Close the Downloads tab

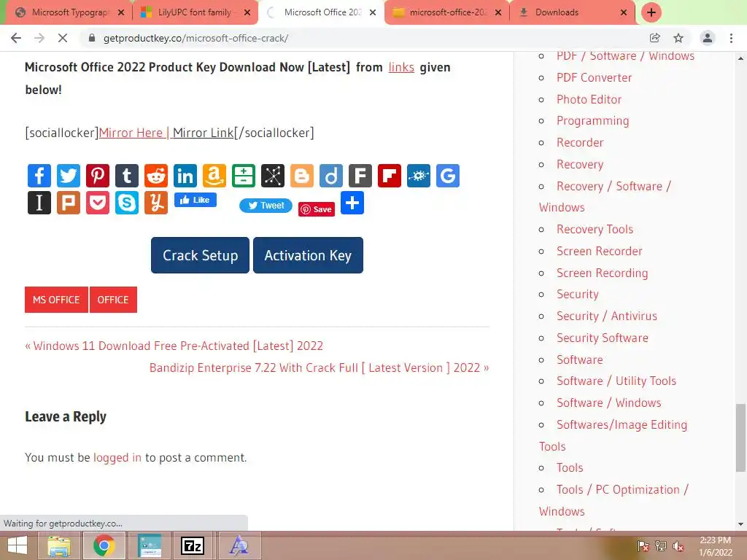point(624,12)
